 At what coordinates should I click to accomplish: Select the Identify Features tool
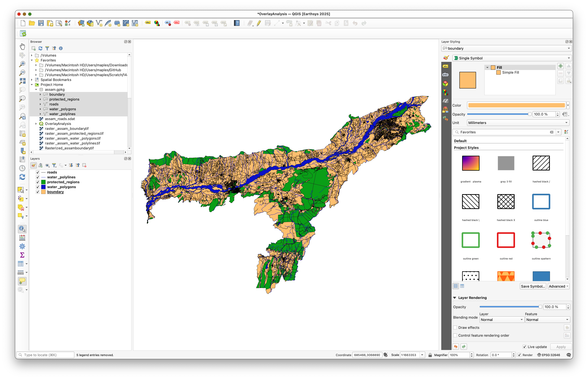coord(22,229)
